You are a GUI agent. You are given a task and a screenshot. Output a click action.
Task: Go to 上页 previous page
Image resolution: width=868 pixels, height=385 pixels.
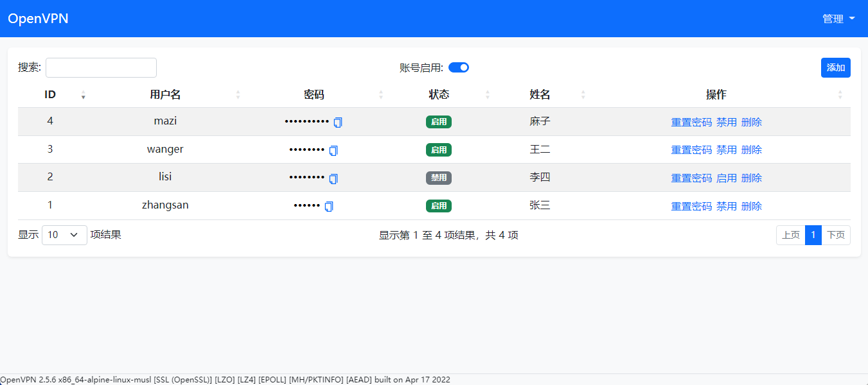pos(791,235)
